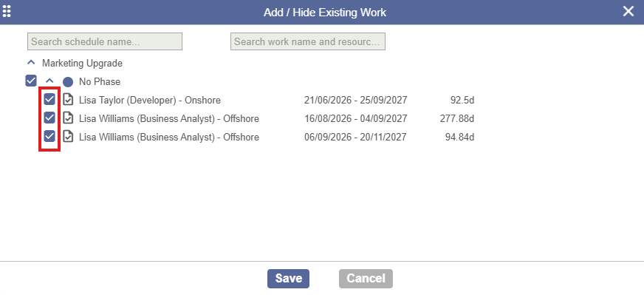This screenshot has height=295, width=644.
Task: Collapse the No Phase group
Action: click(x=49, y=81)
